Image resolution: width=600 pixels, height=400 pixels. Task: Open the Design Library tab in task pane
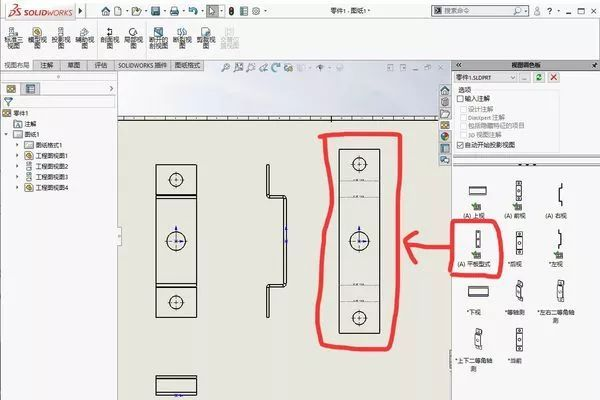445,102
